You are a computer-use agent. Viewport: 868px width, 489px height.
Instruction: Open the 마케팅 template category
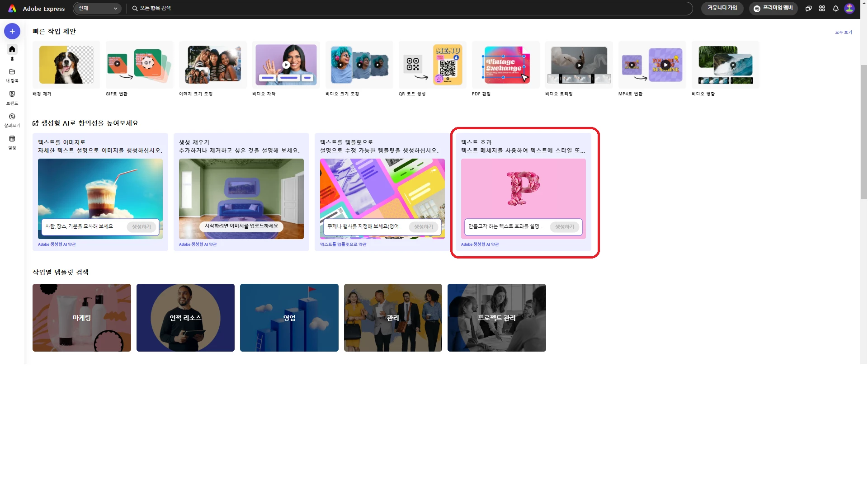tap(82, 318)
